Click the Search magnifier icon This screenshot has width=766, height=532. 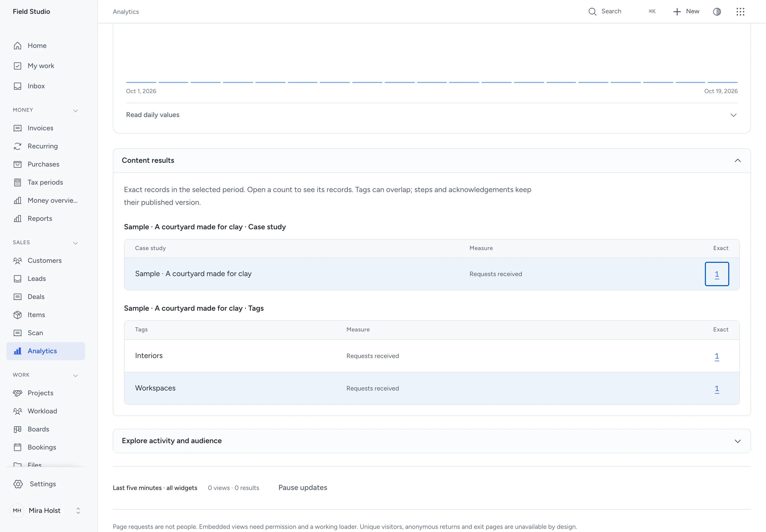tap(592, 12)
